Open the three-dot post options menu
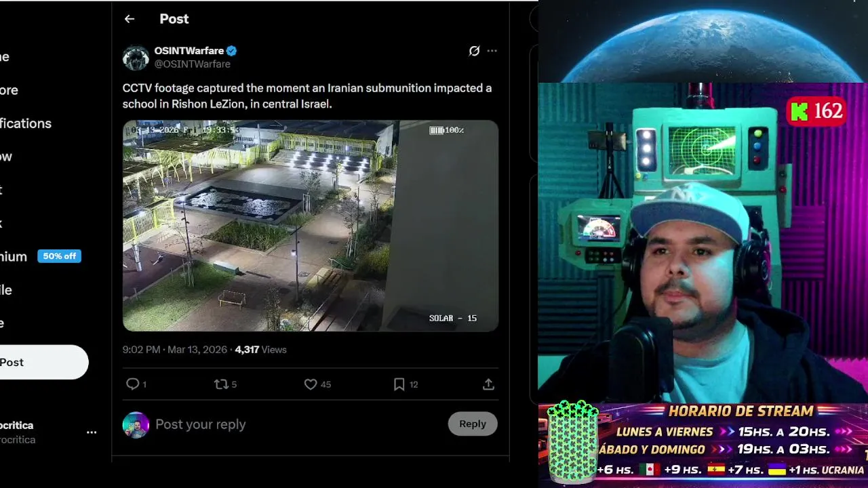The width and height of the screenshot is (868, 488). (492, 51)
